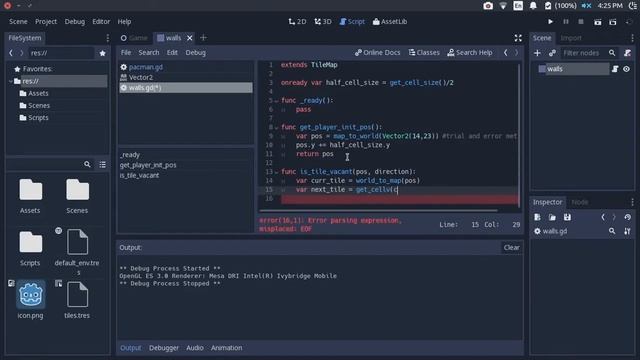Viewport: 640px width, 360px height.
Task: Open Online Docs
Action: pos(378,53)
